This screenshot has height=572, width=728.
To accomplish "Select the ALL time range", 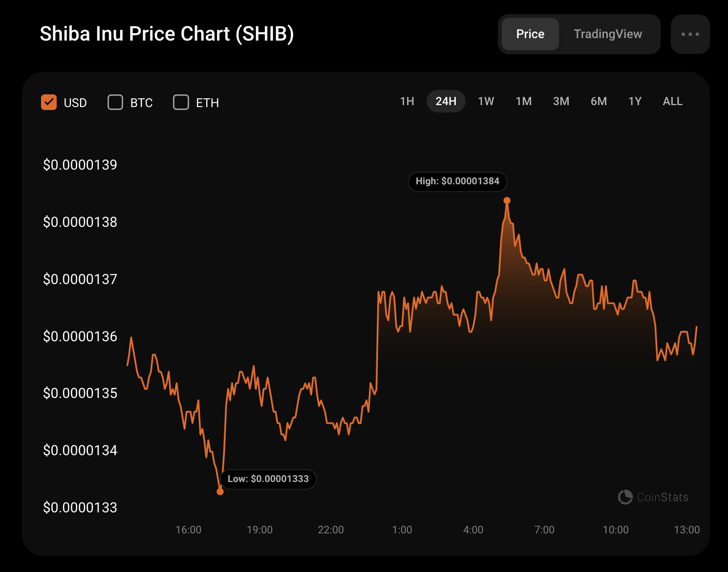I will point(673,101).
